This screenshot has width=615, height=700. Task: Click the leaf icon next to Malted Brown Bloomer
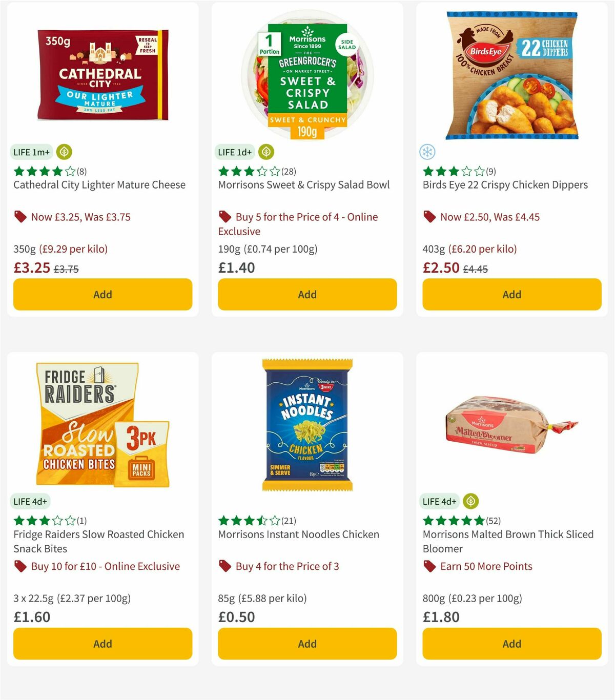pos(470,501)
